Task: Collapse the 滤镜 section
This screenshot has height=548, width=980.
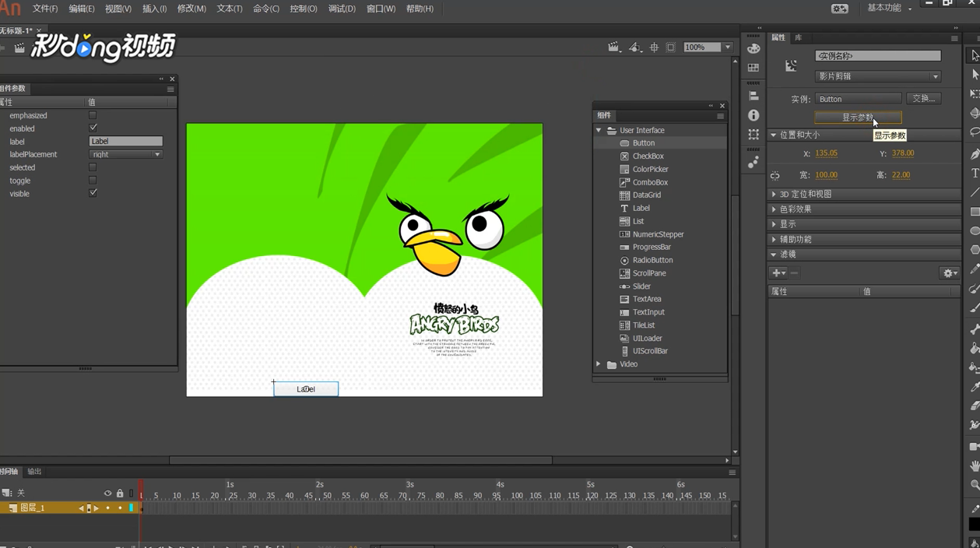Action: pyautogui.click(x=773, y=255)
